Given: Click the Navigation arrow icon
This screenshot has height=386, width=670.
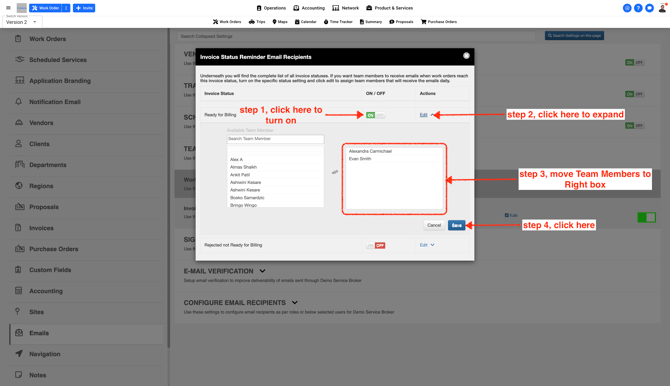Looking at the screenshot, I should pyautogui.click(x=19, y=354).
